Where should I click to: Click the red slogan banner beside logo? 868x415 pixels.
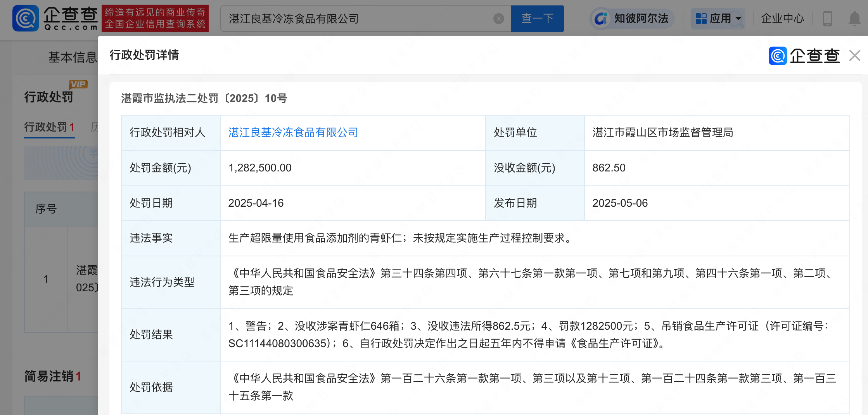click(155, 18)
